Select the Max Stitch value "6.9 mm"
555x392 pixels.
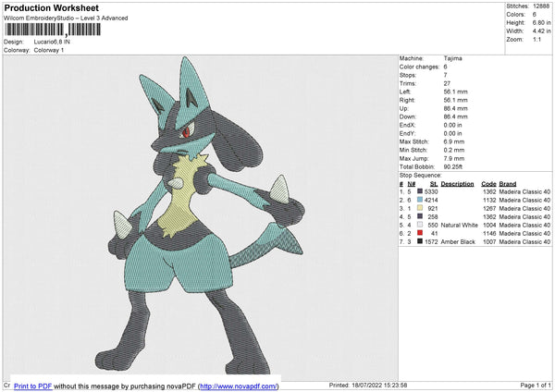[454, 141]
